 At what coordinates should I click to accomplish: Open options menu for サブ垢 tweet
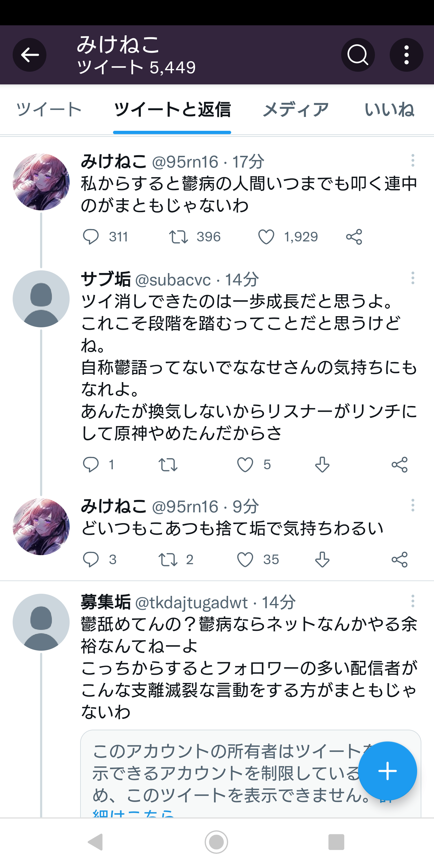(x=412, y=278)
